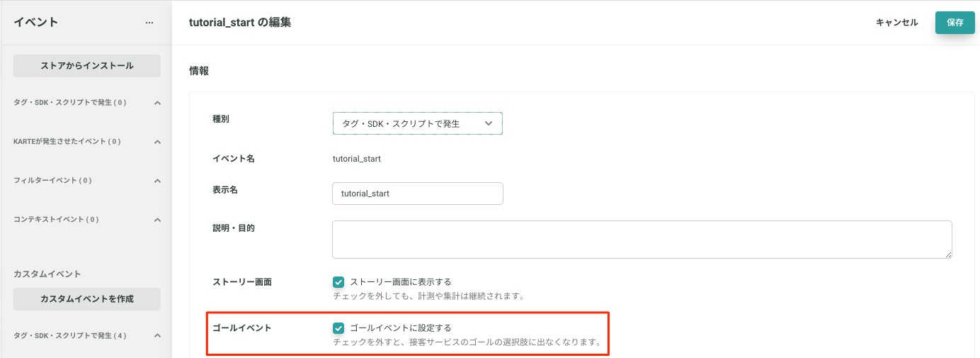Click ストアからインストール button
980x358 pixels.
click(87, 66)
